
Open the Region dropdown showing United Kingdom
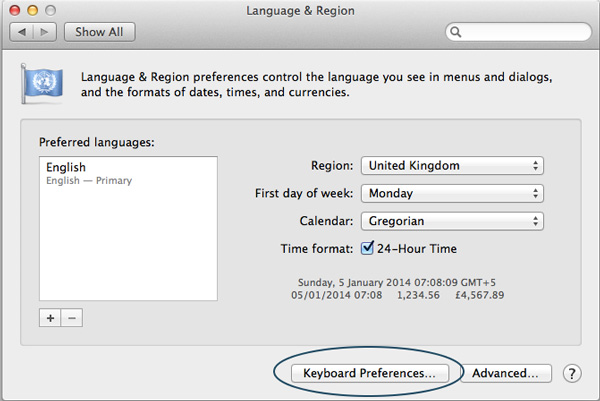click(452, 166)
